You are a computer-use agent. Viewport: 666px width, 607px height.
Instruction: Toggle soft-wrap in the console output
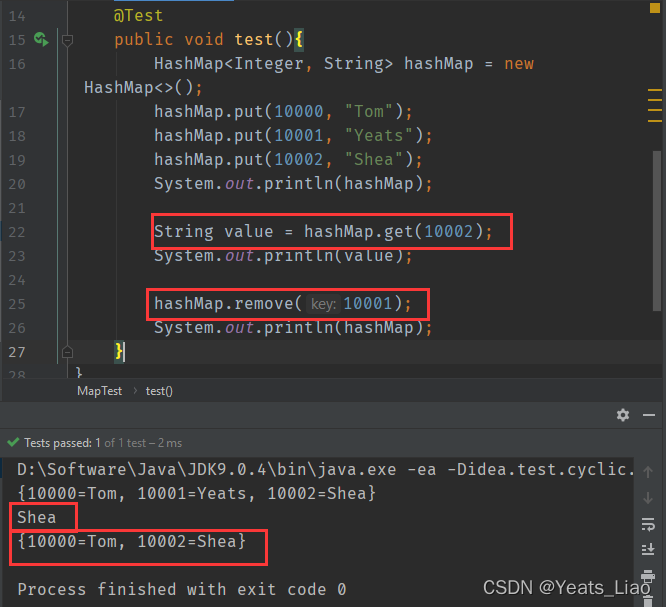point(648,525)
